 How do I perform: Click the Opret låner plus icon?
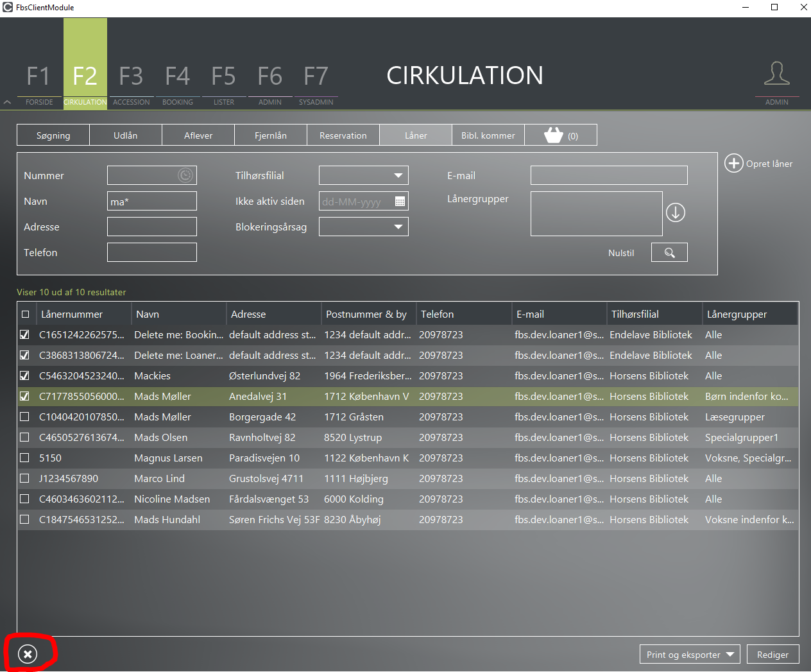(734, 163)
